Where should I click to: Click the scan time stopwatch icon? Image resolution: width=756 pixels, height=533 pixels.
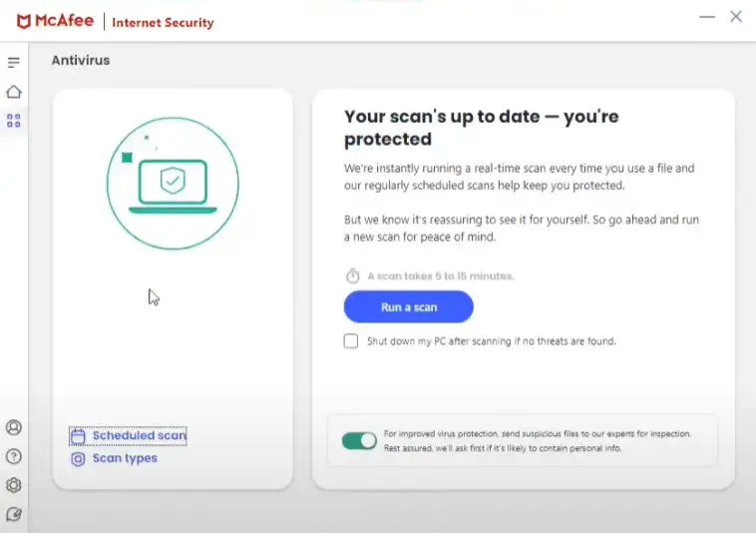(352, 275)
